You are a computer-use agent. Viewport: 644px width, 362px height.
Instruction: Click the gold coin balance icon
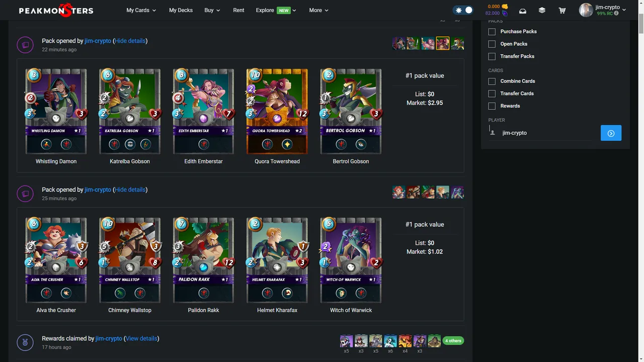(x=505, y=7)
